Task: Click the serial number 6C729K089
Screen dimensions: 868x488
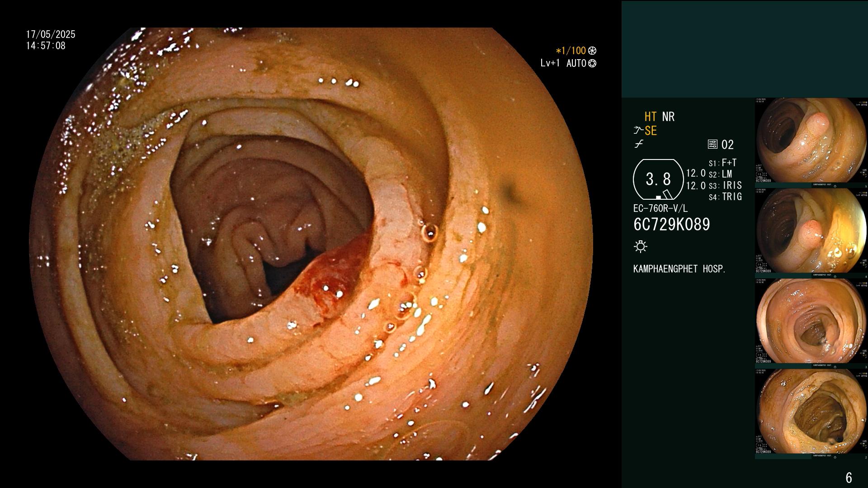Action: pos(672,224)
